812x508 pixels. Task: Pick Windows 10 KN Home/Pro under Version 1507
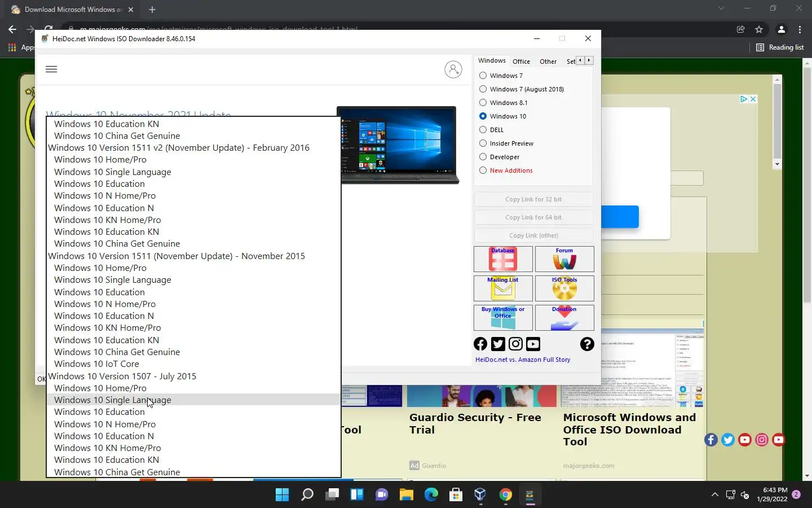(193, 448)
